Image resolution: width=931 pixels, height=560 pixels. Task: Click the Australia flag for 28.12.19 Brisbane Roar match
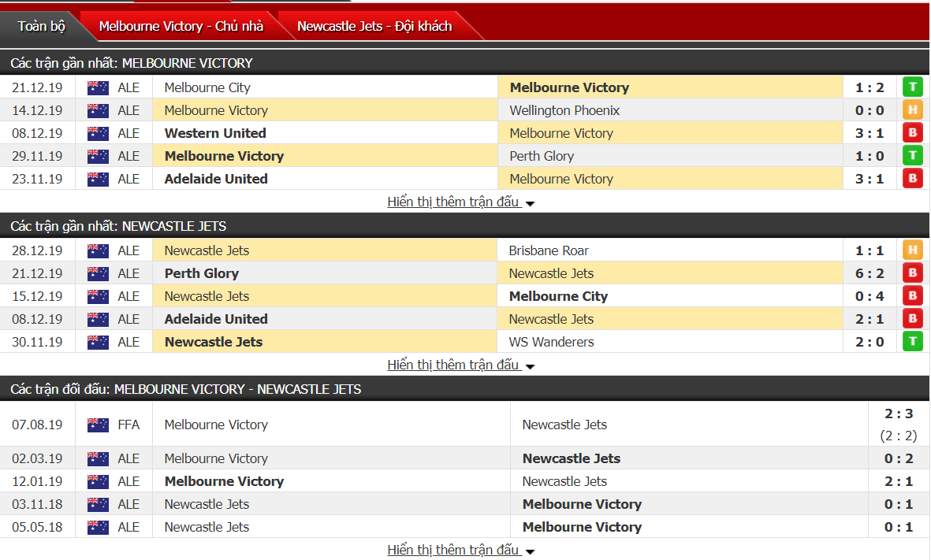(98, 251)
